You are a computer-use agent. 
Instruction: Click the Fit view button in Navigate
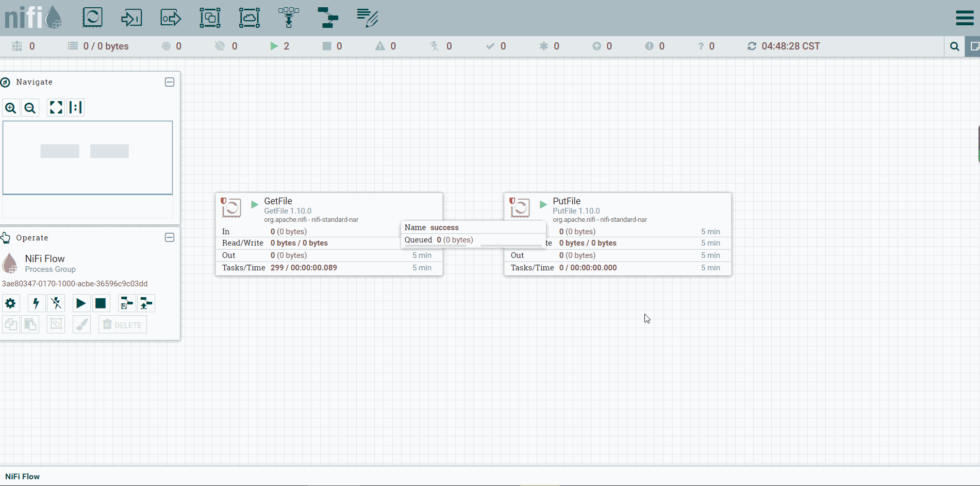point(56,107)
